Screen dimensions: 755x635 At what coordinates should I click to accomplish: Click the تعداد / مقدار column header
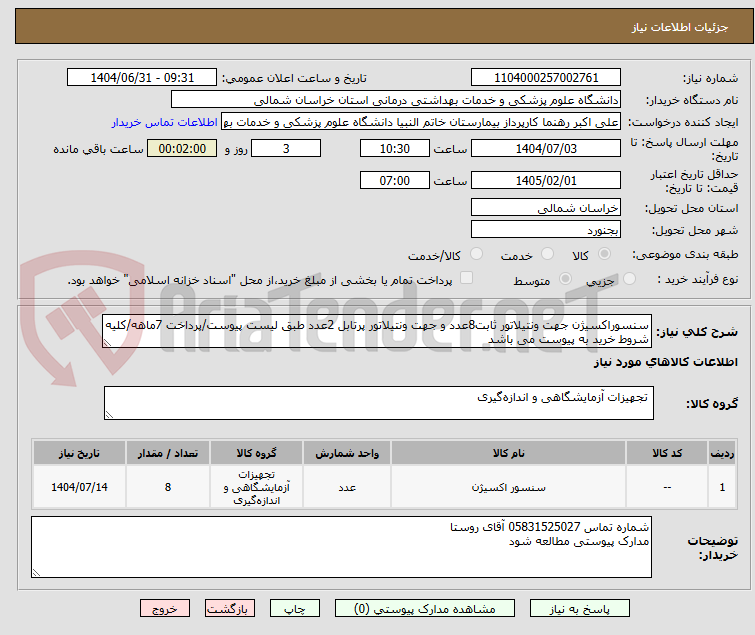[168, 453]
